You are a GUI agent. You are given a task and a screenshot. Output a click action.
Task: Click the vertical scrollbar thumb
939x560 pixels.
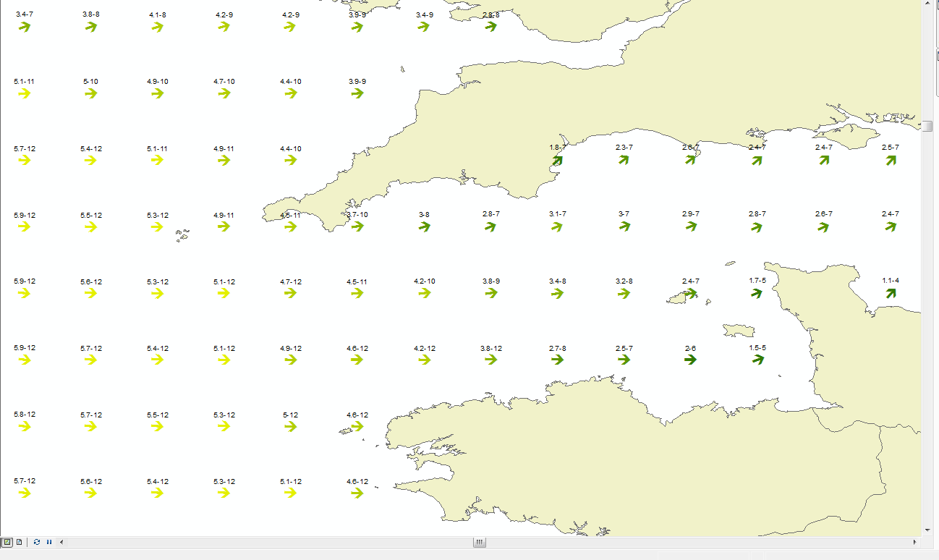pos(927,126)
